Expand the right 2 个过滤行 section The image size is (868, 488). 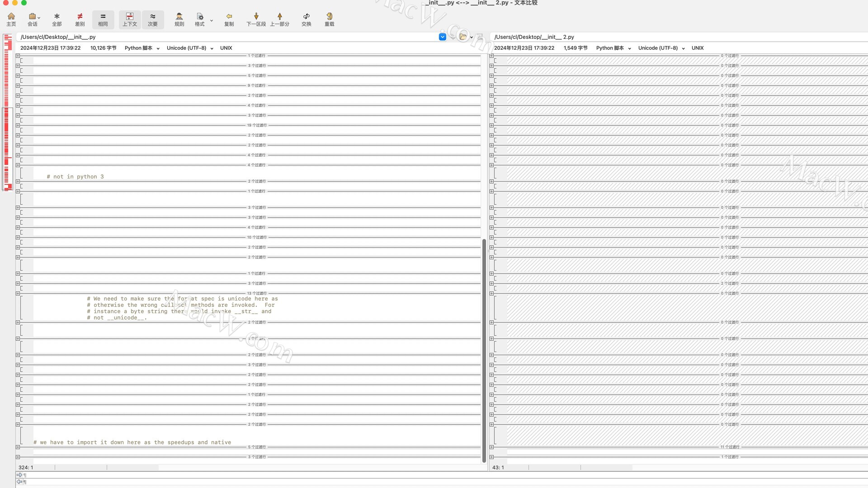[491, 283]
